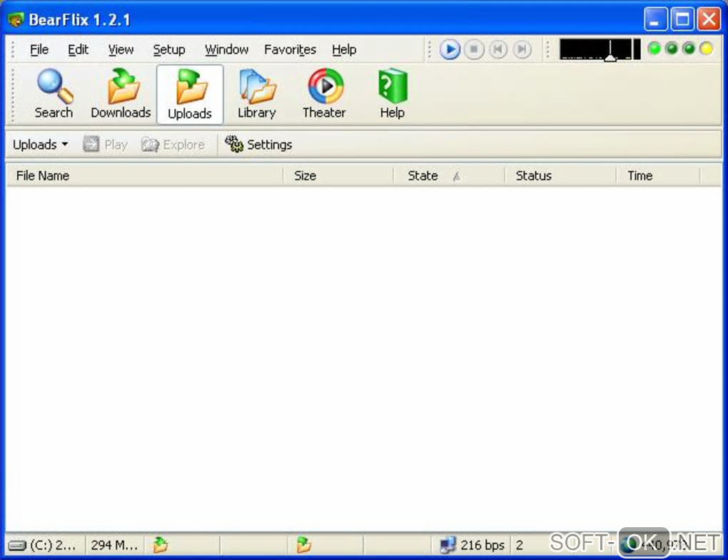Viewport: 728px width, 560px height.
Task: Open the Help menu
Action: pos(344,49)
